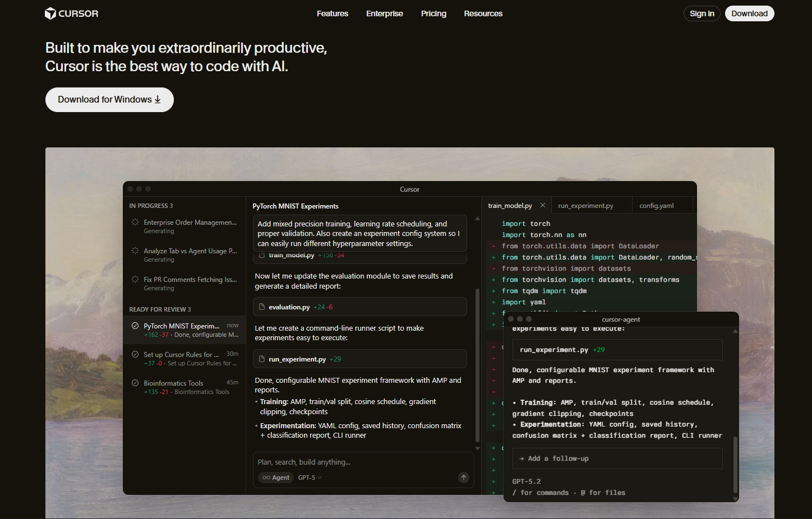Click the IN PROGRESS 3 section header
This screenshot has width=812, height=519.
[x=151, y=206]
